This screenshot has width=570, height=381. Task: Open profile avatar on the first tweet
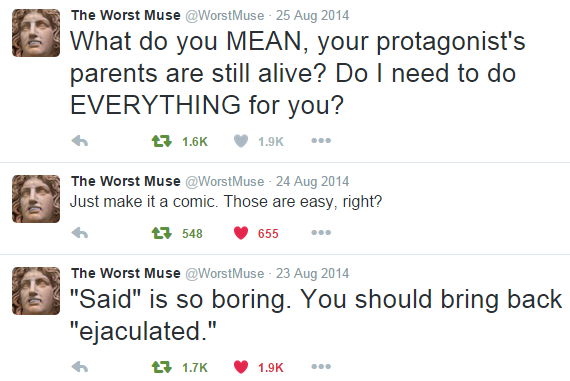pyautogui.click(x=36, y=33)
